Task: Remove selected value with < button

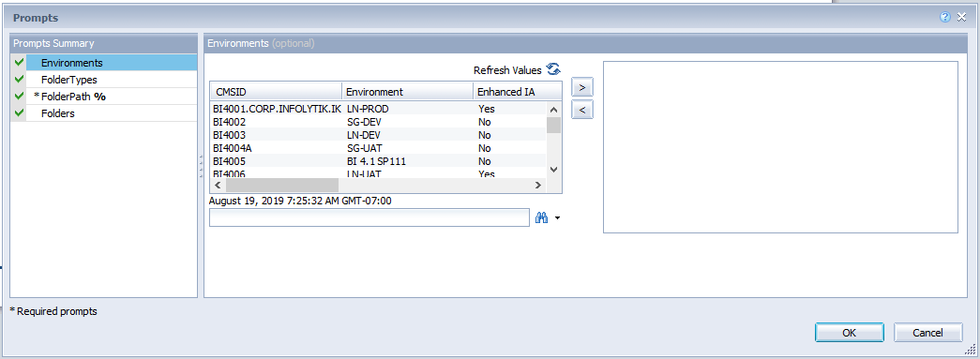Action: (581, 110)
